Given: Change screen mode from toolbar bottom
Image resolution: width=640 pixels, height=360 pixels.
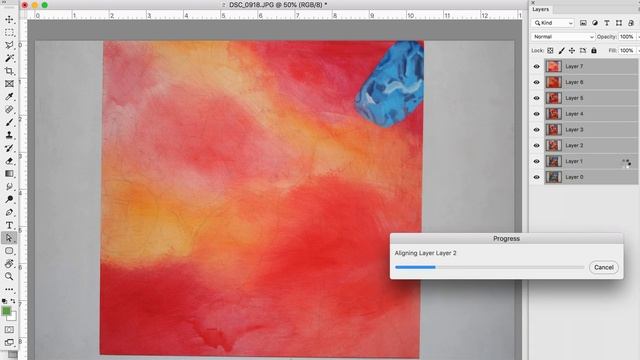Looking at the screenshot, I should 9,342.
